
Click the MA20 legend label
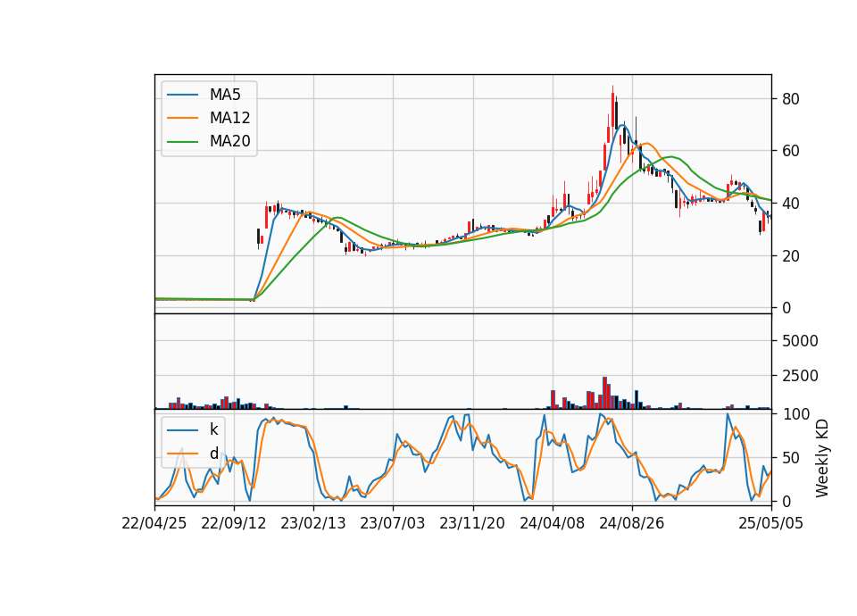[229, 141]
